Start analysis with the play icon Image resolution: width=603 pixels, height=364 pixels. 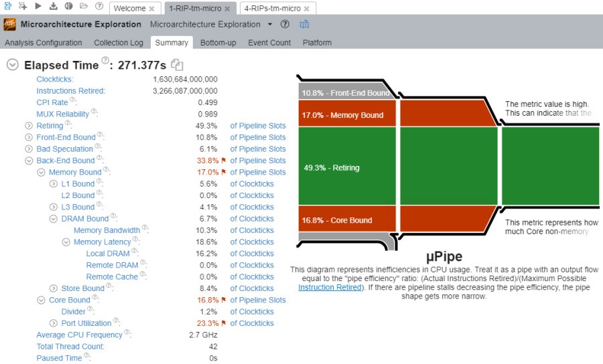(38, 6)
